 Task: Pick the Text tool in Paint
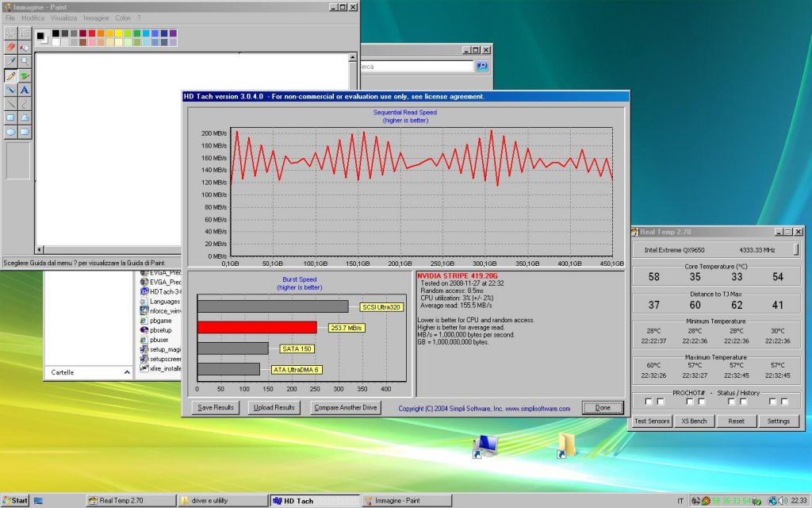tap(25, 90)
